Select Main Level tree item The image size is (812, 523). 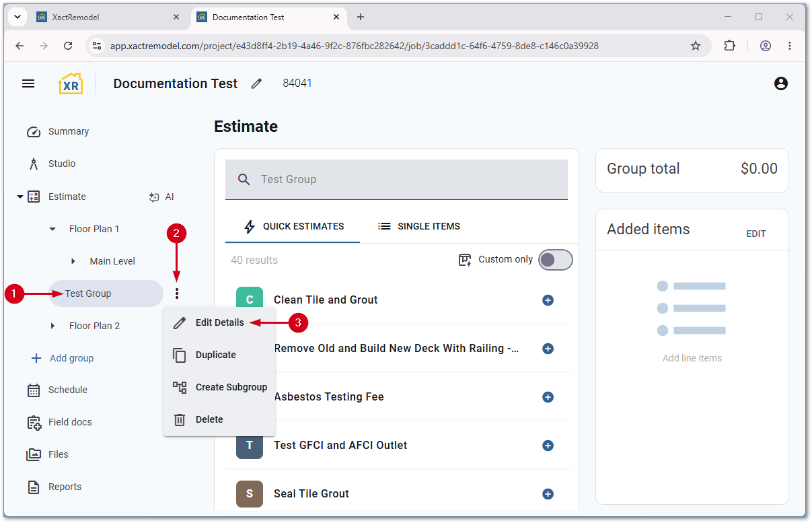(112, 261)
